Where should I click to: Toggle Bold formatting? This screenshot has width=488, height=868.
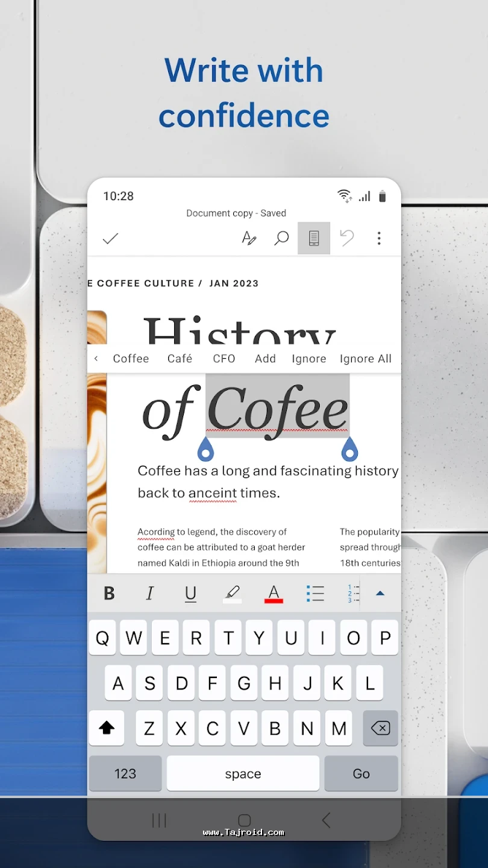coord(109,594)
